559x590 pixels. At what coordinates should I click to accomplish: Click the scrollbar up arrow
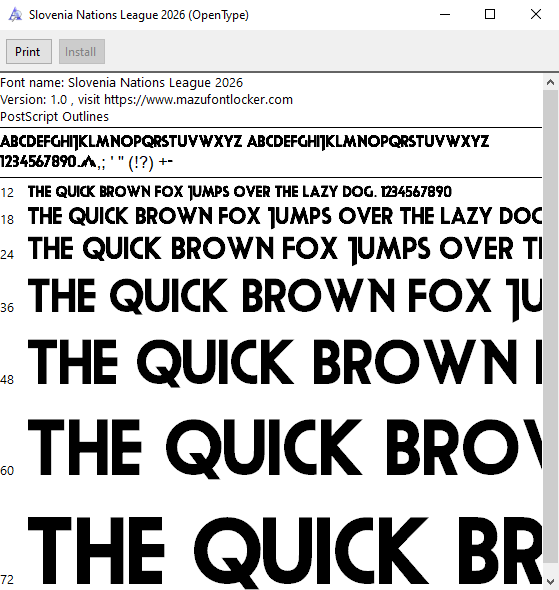pos(550,82)
